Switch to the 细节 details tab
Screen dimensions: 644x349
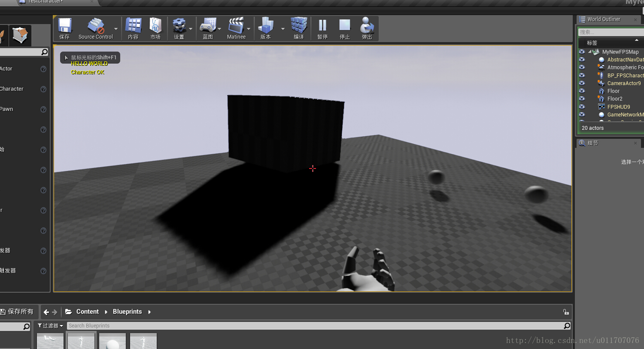608,143
